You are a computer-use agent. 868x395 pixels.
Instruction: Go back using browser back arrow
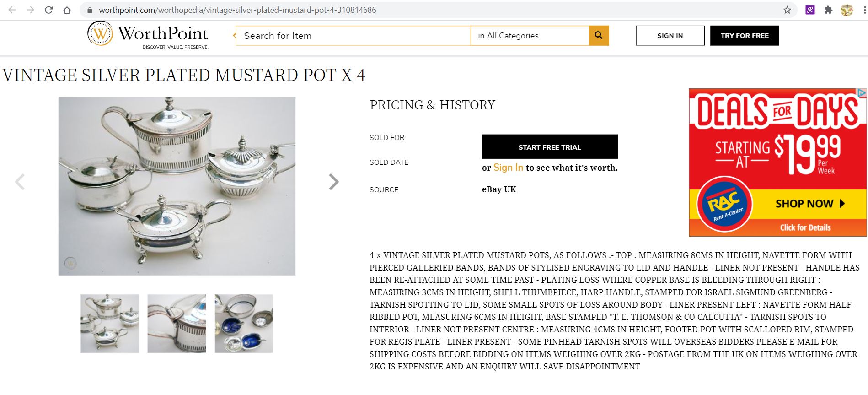(12, 10)
